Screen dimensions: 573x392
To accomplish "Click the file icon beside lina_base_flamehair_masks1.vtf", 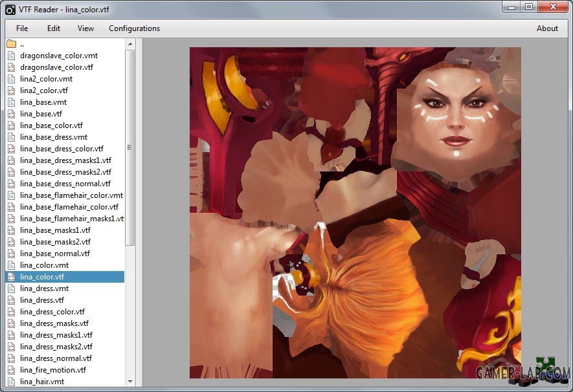I will pos(11,219).
